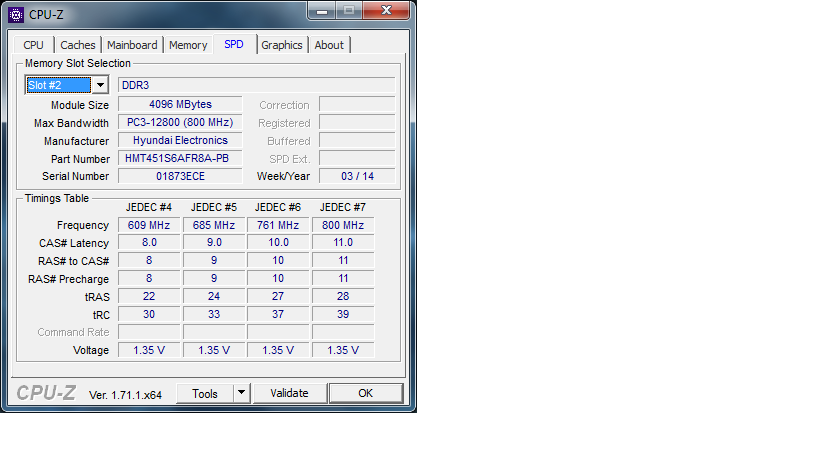The height and width of the screenshot is (460, 819).
Task: Click the empty Registered field
Action: (357, 122)
